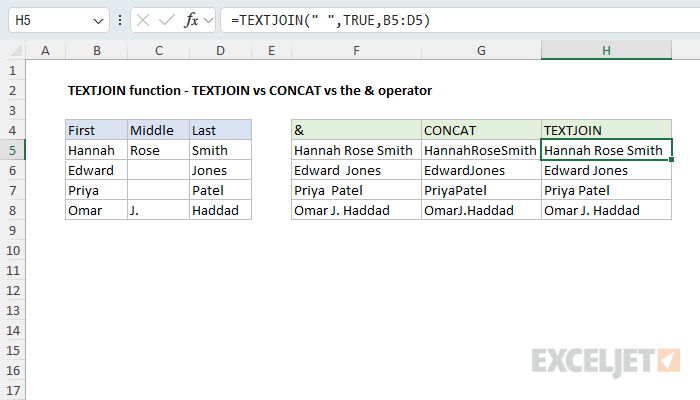The image size is (700, 400).
Task: Click "Omar J. Haddad" in the & column
Action: click(x=356, y=210)
